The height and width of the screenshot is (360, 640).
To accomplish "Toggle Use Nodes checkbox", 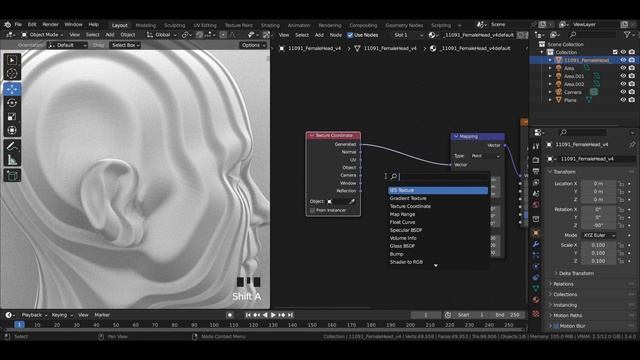I will [x=350, y=35].
